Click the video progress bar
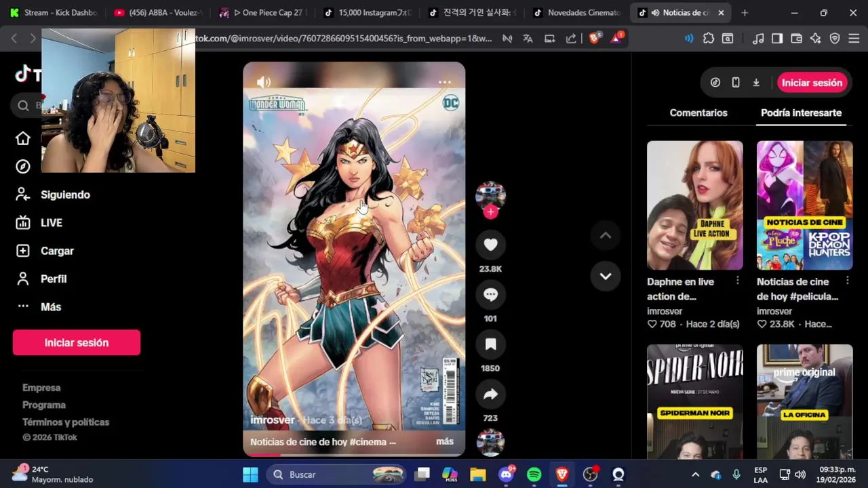868x488 pixels. (354, 455)
